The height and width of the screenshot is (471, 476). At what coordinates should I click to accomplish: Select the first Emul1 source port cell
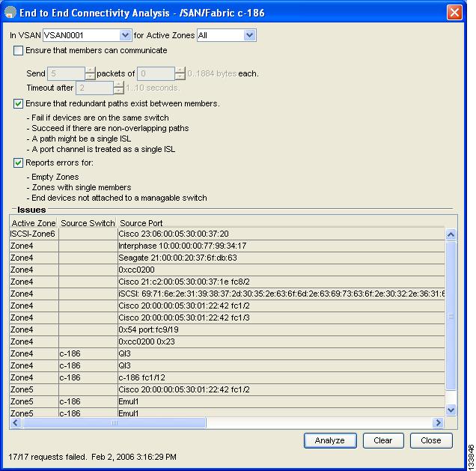click(281, 402)
